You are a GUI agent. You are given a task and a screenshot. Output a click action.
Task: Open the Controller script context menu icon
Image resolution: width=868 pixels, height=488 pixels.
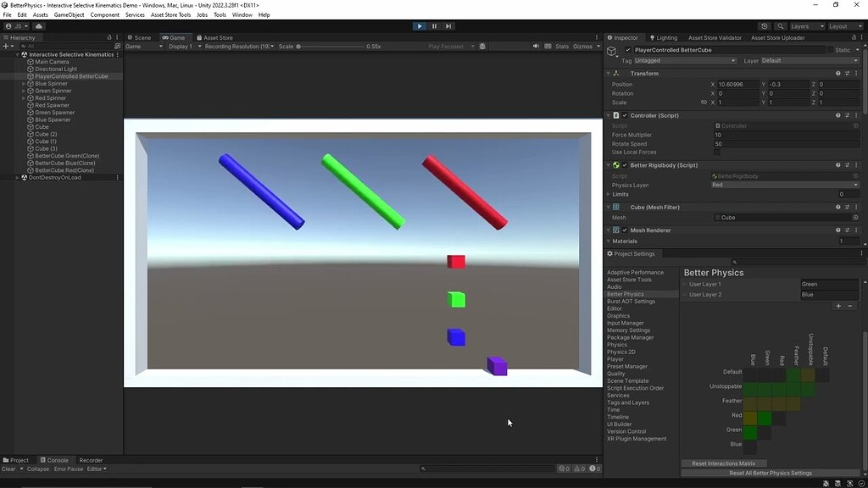click(x=856, y=115)
